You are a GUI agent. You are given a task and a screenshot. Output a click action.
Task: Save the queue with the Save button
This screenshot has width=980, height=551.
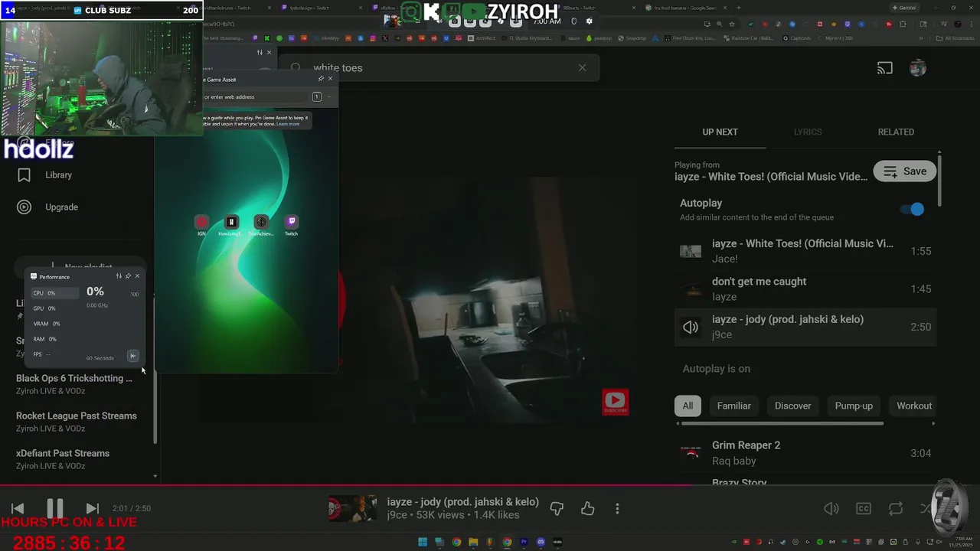[905, 171]
